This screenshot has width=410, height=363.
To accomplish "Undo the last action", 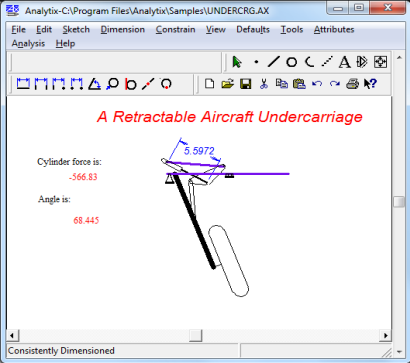I will tap(317, 84).
